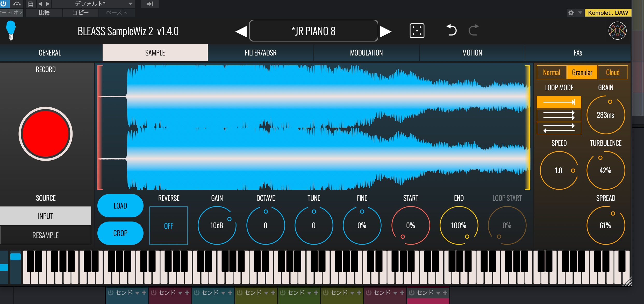Click the GAIN knob showing 10dB
The width and height of the screenshot is (644, 304).
pyautogui.click(x=217, y=225)
